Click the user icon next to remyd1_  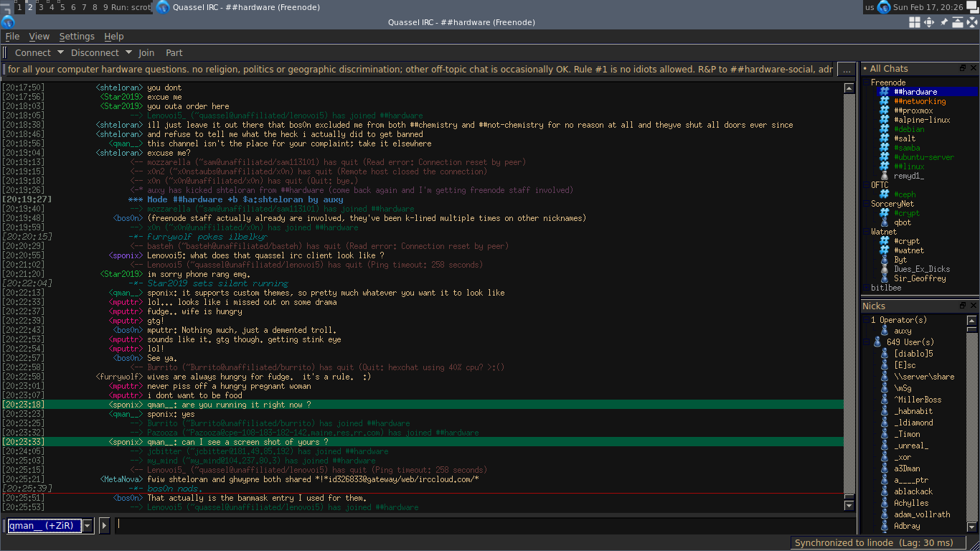(884, 176)
